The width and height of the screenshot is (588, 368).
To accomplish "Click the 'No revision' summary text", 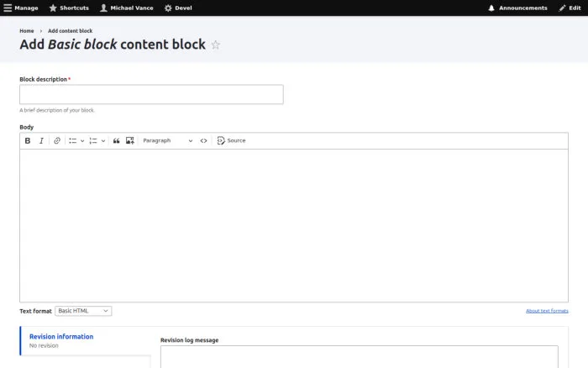I will (44, 345).
